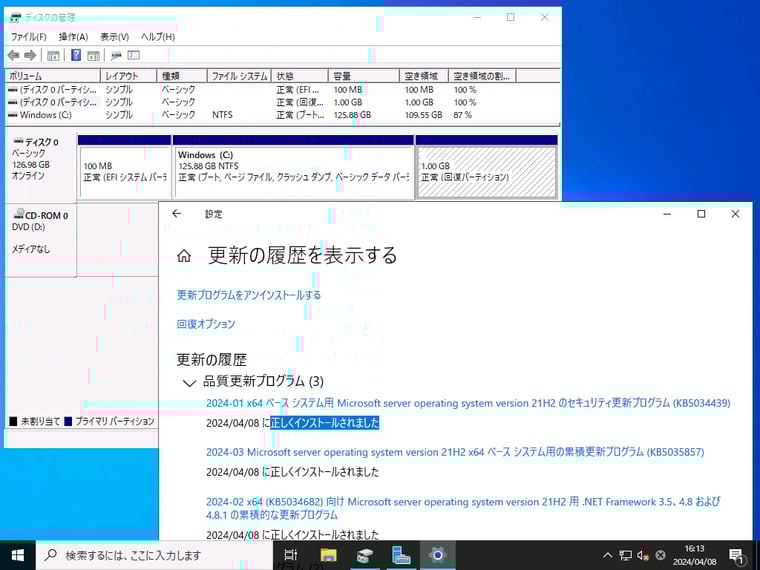Image resolution: width=760 pixels, height=570 pixels.
Task: Click the taskbar search box
Action: (155, 555)
